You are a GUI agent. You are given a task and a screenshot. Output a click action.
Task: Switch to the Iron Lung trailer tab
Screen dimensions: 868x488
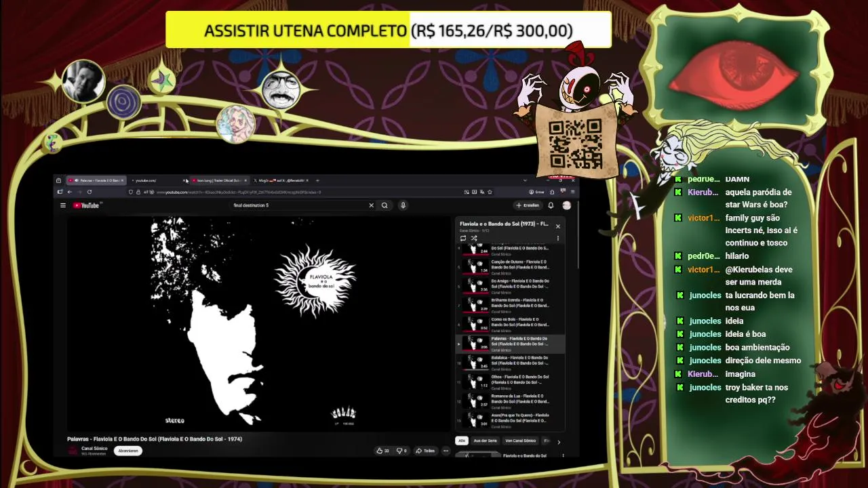[219, 180]
